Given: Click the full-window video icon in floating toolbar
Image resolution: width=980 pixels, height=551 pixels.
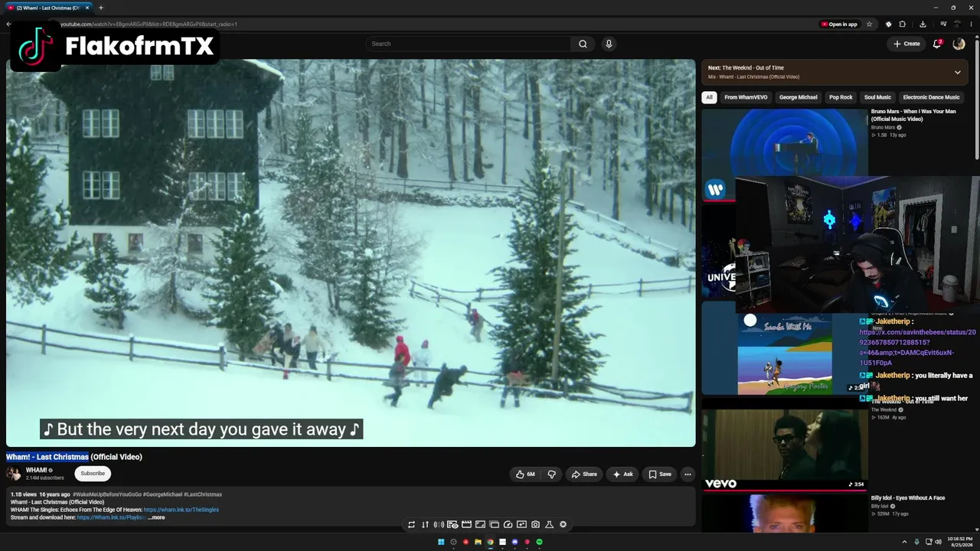Looking at the screenshot, I should [480, 524].
